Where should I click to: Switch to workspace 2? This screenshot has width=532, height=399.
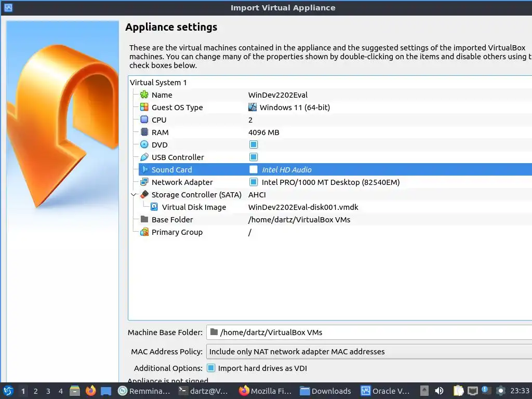[36, 391]
